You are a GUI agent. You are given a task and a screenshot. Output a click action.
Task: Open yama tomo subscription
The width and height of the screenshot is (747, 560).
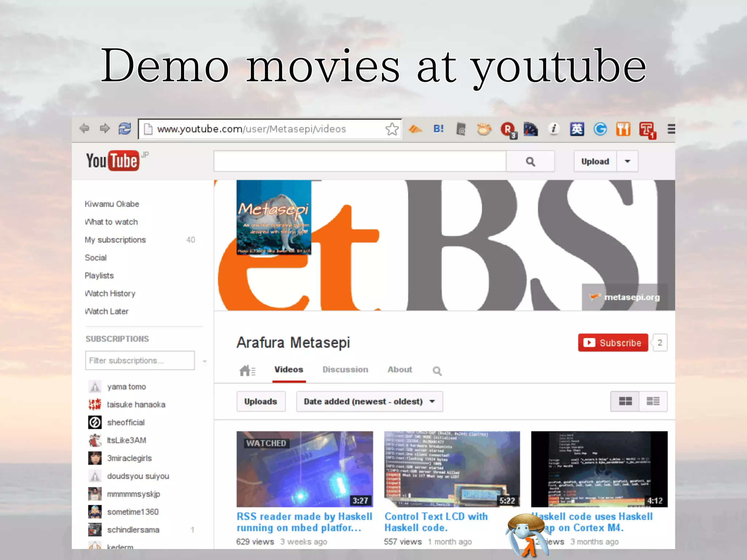click(x=126, y=386)
